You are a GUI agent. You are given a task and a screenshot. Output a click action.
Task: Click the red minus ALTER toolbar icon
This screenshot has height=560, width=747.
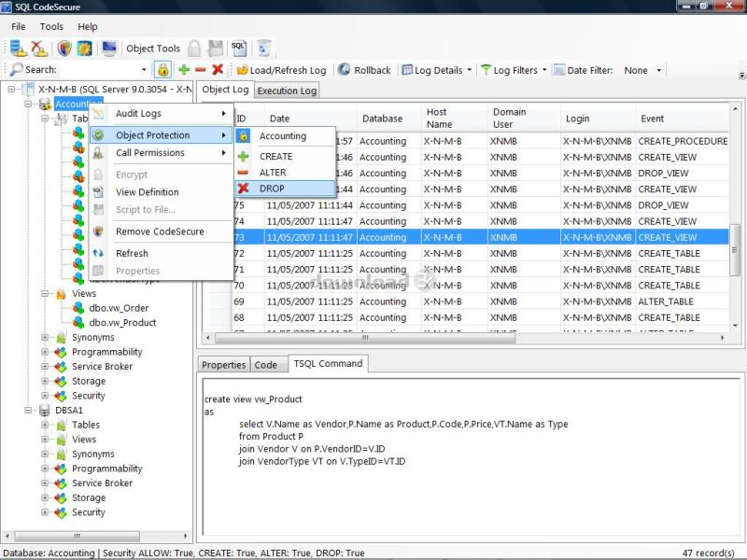pos(201,70)
